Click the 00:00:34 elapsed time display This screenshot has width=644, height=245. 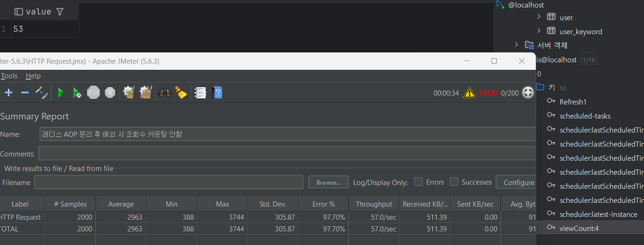[446, 93]
